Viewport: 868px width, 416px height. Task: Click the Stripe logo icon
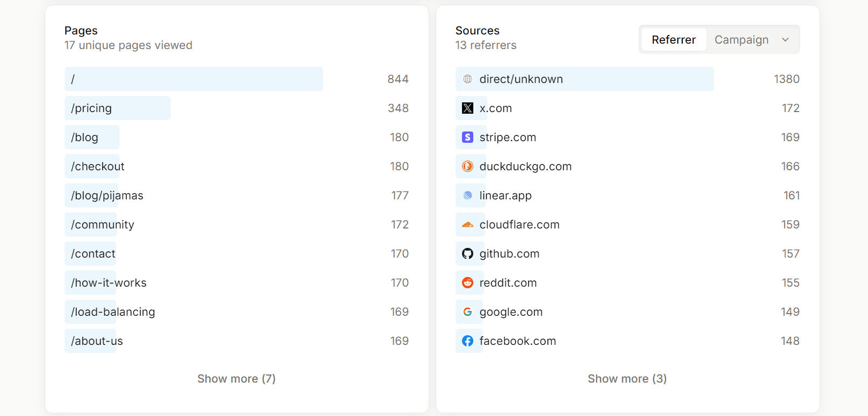[x=467, y=137]
